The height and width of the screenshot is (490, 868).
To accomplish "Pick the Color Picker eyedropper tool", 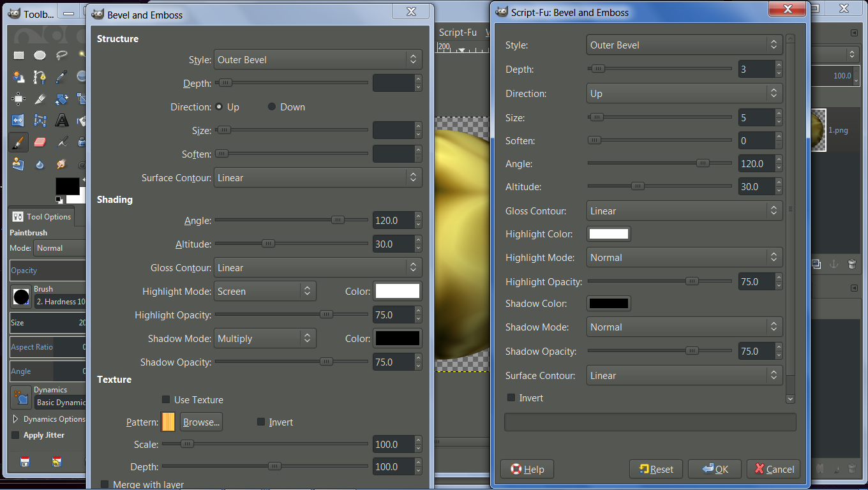I will (x=61, y=77).
